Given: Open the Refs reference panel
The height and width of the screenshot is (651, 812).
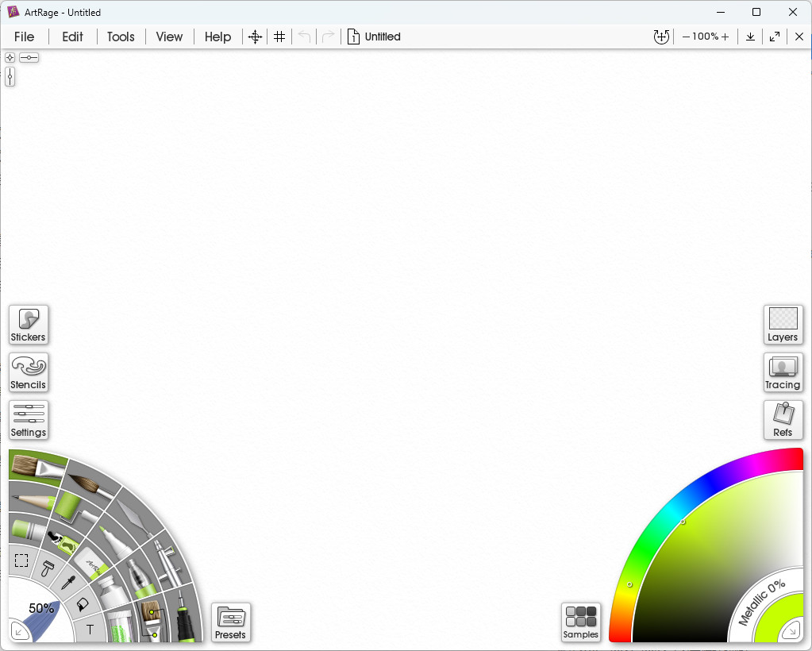Looking at the screenshot, I should click(x=783, y=420).
